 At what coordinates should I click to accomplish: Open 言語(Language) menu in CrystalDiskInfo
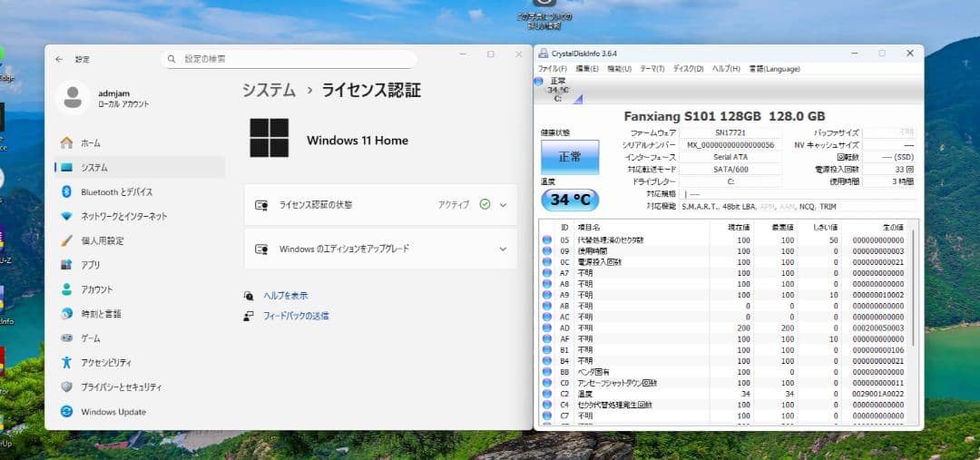click(x=774, y=69)
